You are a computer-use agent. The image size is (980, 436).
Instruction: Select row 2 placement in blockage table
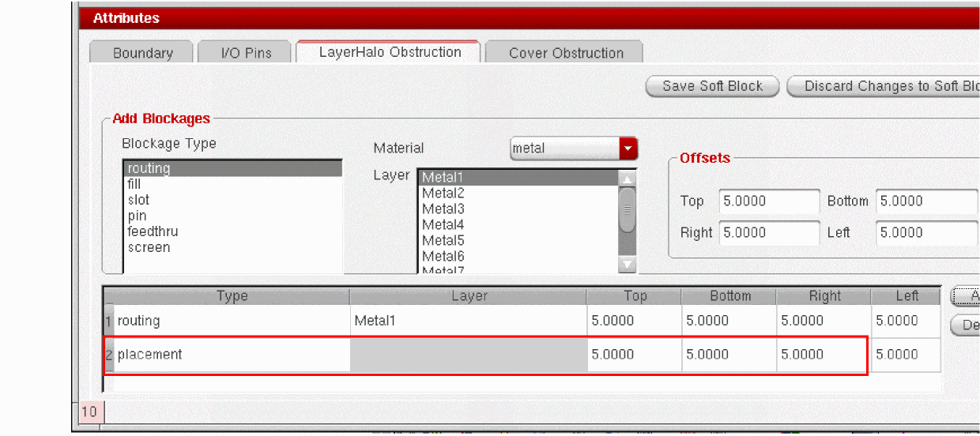pos(150,355)
